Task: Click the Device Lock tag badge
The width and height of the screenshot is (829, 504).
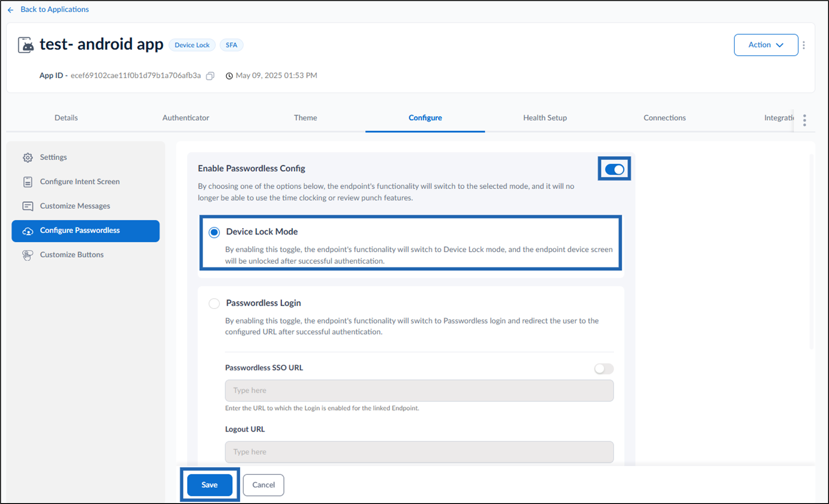Action: tap(192, 45)
